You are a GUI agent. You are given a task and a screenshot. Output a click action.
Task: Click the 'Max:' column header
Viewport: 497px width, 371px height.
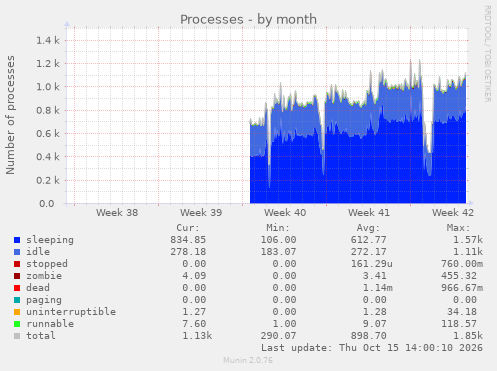point(458,228)
